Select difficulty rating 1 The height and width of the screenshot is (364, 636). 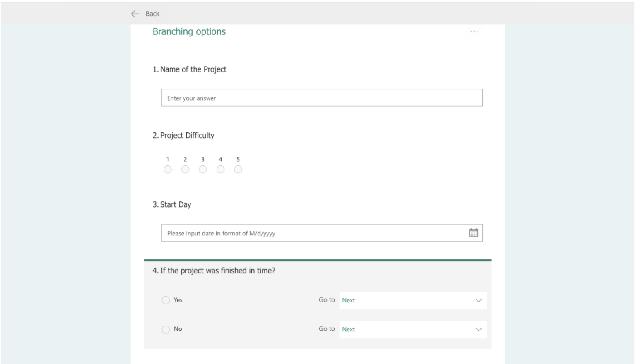coord(168,169)
